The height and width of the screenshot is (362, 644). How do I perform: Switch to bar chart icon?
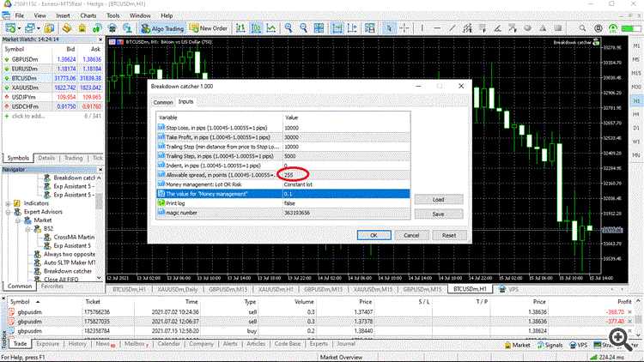[240, 28]
